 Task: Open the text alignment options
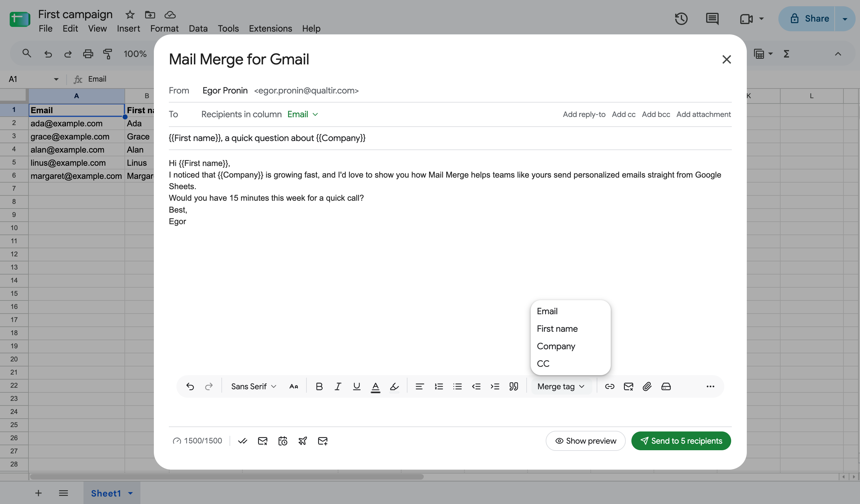420,386
